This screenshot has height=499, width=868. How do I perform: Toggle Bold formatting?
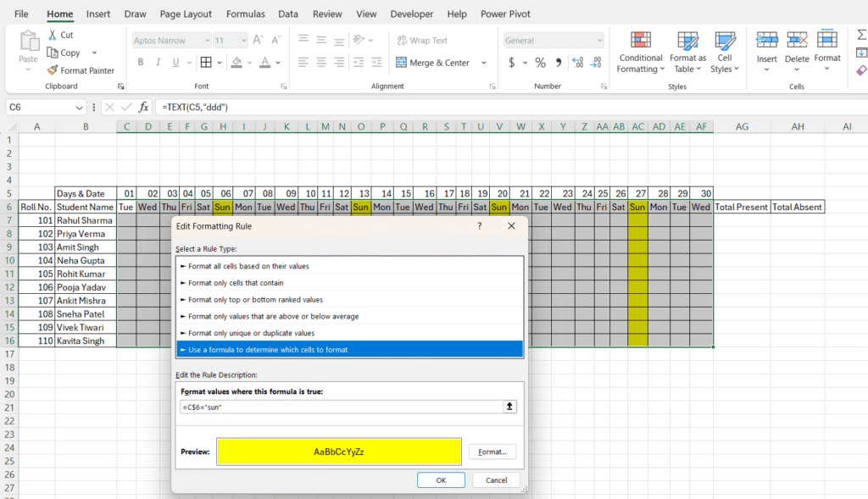click(141, 62)
